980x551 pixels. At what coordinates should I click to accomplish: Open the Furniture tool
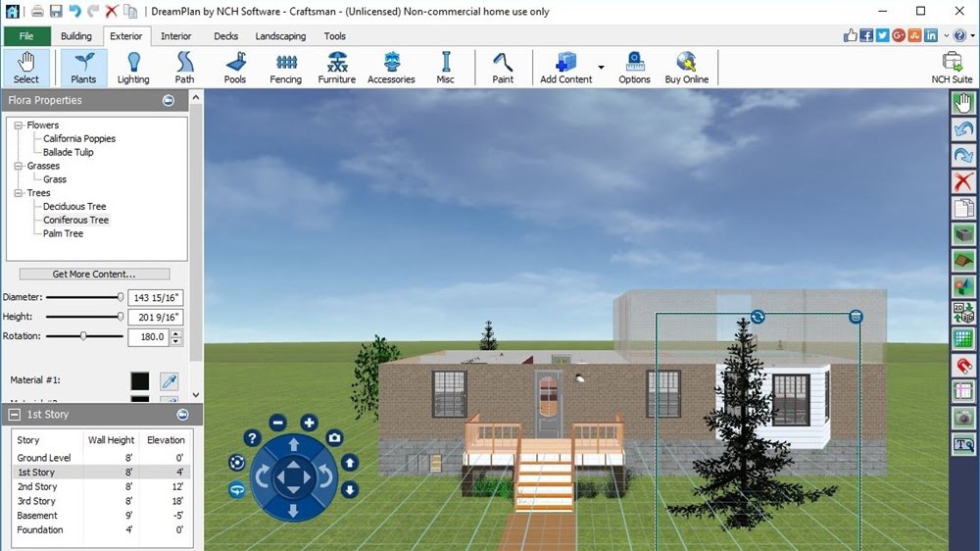[x=336, y=68]
